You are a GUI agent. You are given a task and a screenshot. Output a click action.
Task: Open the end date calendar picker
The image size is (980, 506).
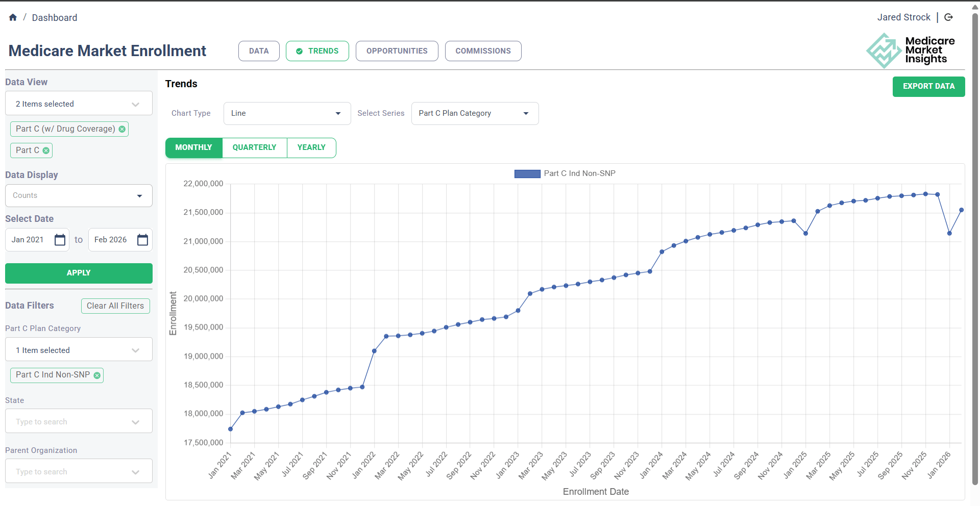(x=142, y=240)
